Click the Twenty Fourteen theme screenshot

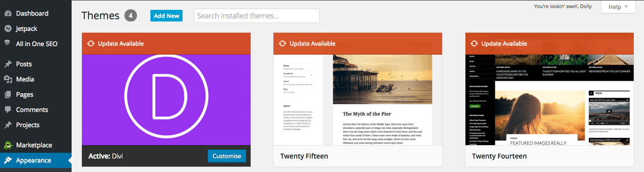(550, 100)
